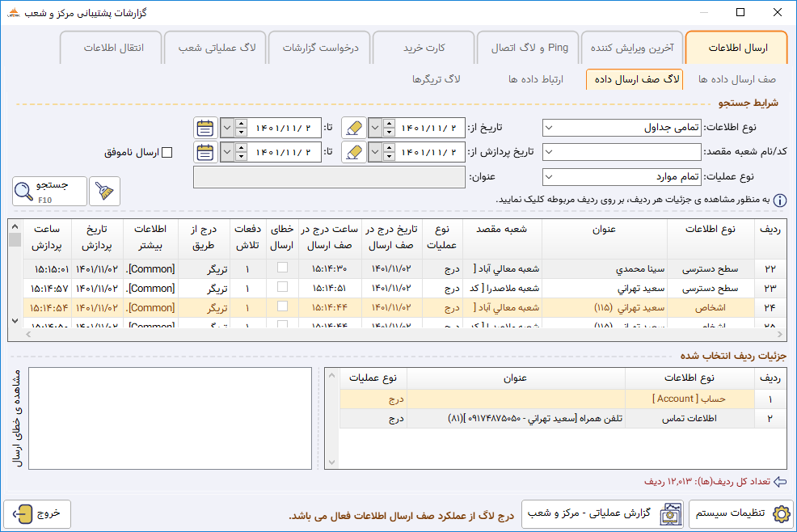Expand the تاریخ پردازش از date dropdown arrow
The image size is (797, 532).
click(375, 152)
